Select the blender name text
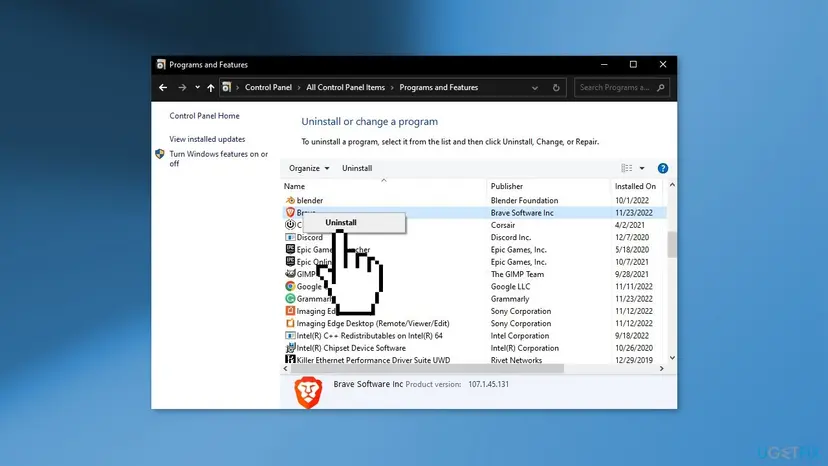Screen dimensions: 828x466 [309, 200]
